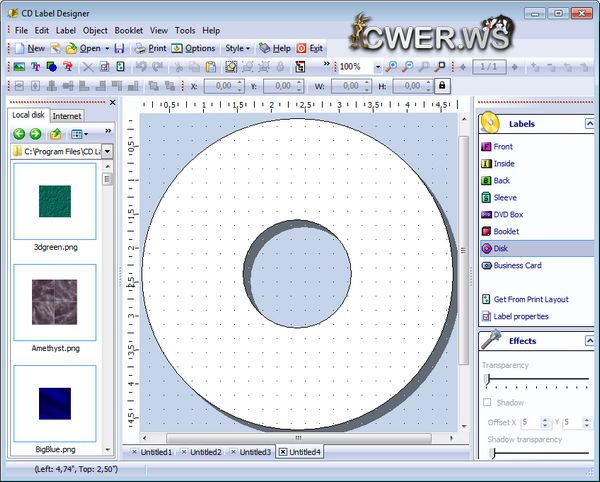Enable the Shadow checkbox
Viewport: 600px width, 482px height.
487,402
